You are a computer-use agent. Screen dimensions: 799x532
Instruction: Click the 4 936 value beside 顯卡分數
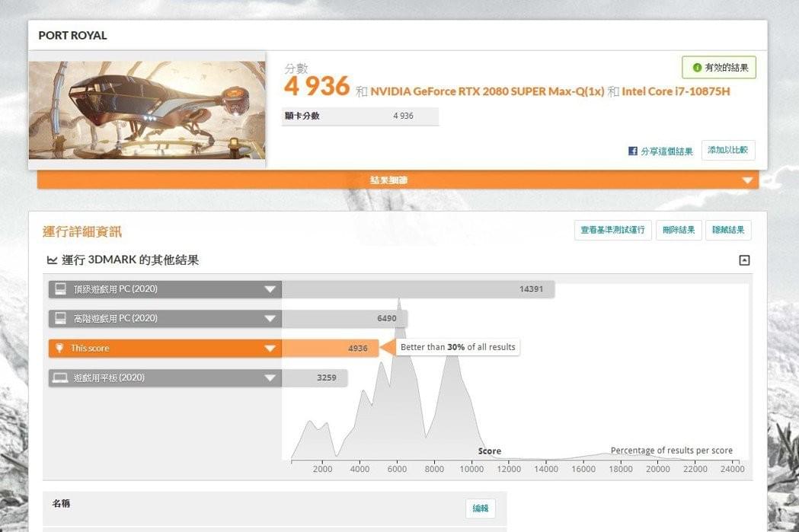(403, 116)
